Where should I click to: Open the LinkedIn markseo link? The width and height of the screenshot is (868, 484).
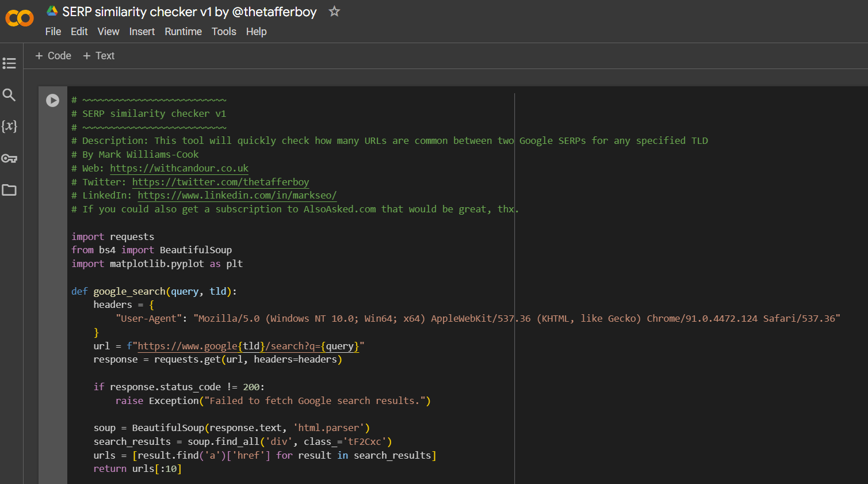(x=237, y=196)
